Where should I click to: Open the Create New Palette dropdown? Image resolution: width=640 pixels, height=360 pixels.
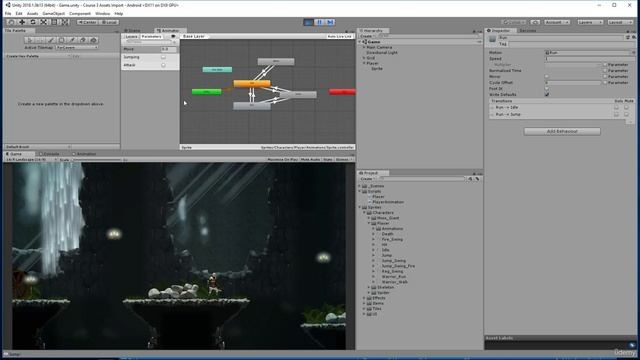click(x=38, y=56)
